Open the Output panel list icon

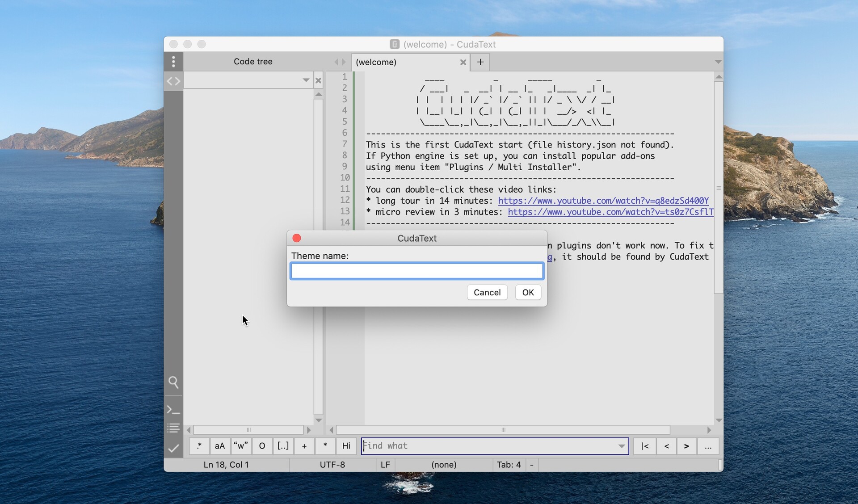(173, 428)
